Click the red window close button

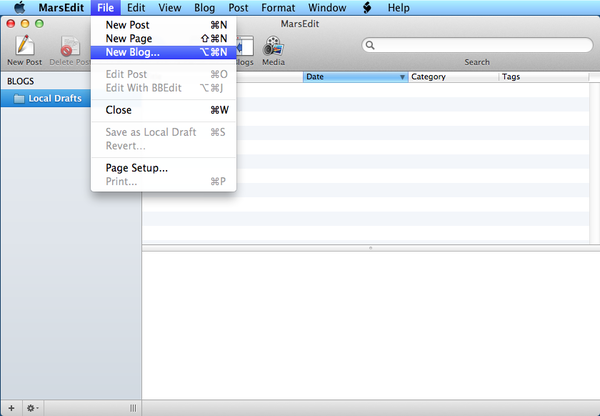click(11, 24)
